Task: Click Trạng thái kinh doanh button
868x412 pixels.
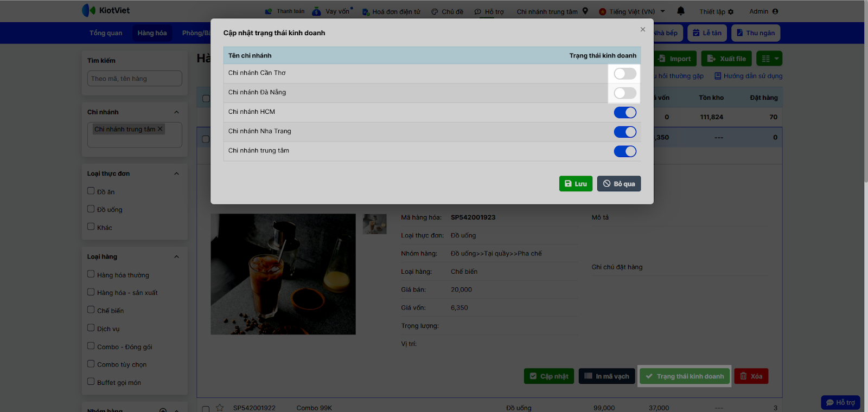Action: pyautogui.click(x=685, y=376)
